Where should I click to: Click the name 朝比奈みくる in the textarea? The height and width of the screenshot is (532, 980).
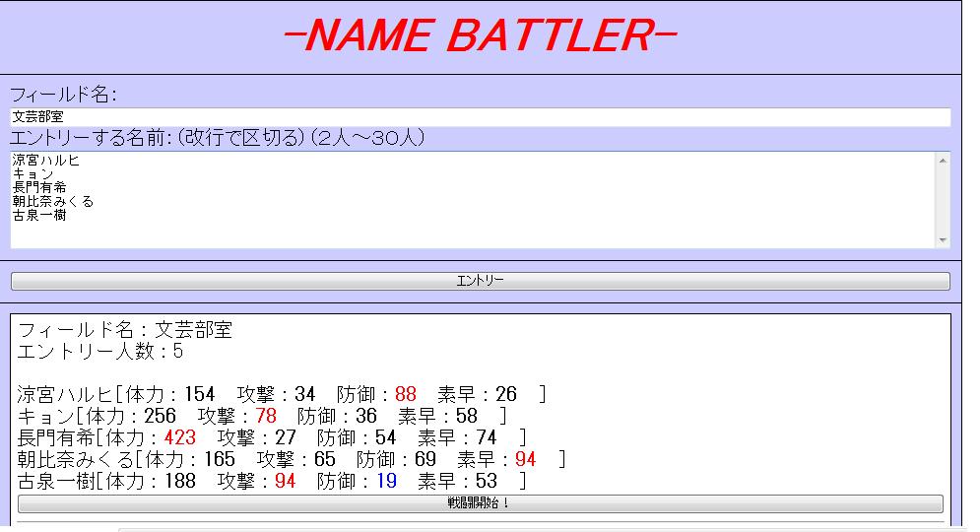pos(52,201)
